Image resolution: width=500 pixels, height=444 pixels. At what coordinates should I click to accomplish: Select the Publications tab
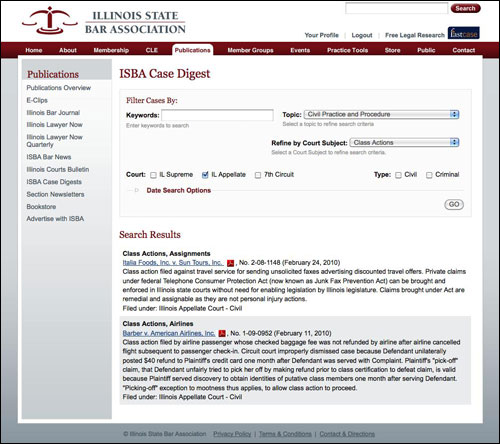[192, 50]
